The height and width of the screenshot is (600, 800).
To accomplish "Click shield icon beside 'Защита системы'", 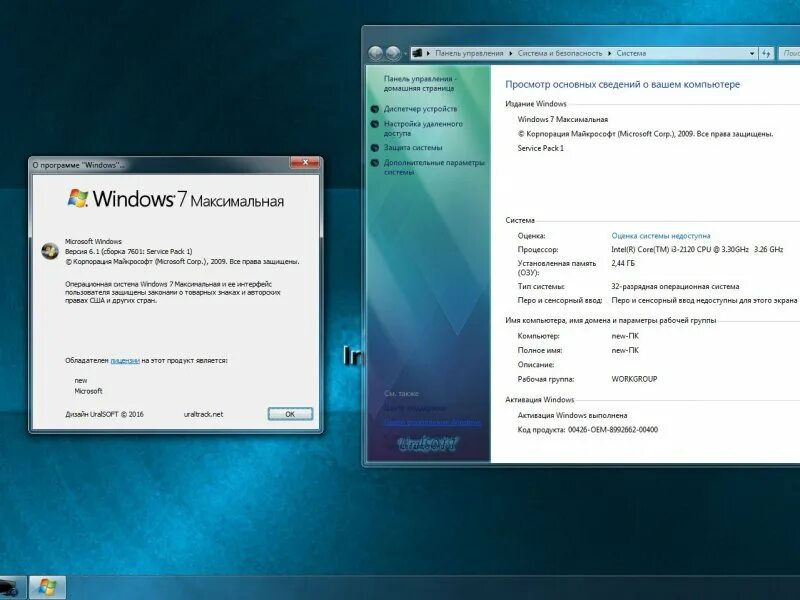I will coord(374,148).
